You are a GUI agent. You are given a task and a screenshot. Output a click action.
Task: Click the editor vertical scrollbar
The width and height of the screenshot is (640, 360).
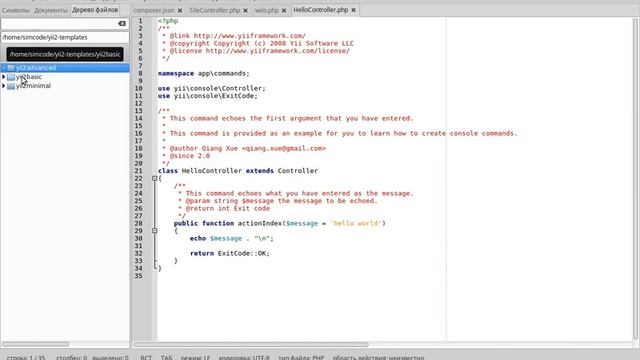(x=636, y=178)
